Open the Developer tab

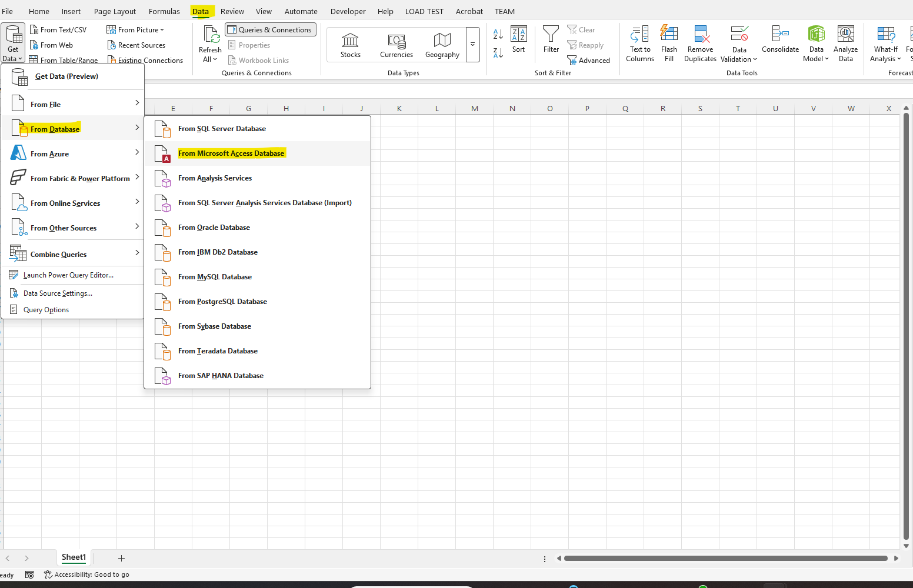[348, 11]
